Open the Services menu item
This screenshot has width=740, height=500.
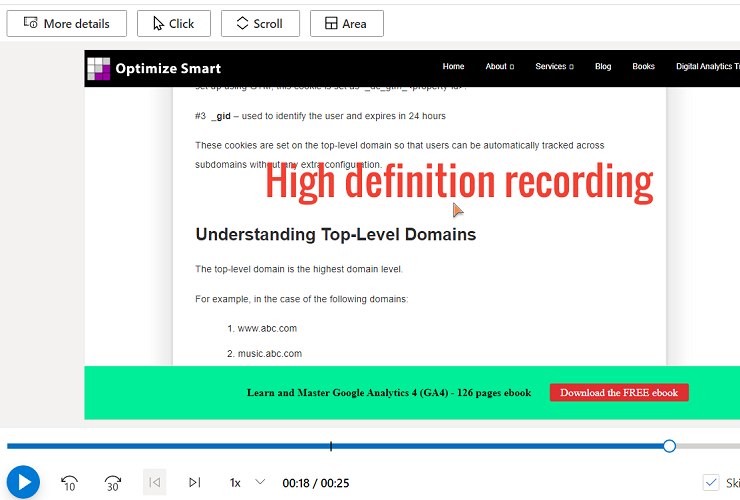pos(555,67)
